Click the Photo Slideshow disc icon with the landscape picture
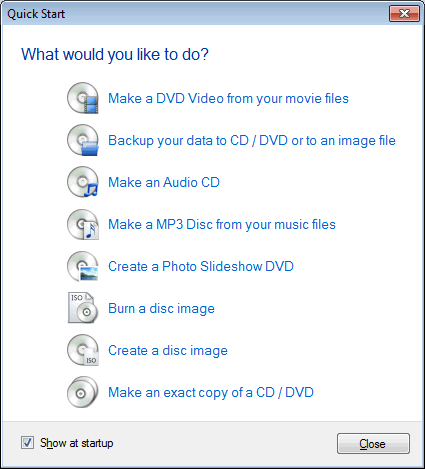The image size is (425, 469). 83,266
